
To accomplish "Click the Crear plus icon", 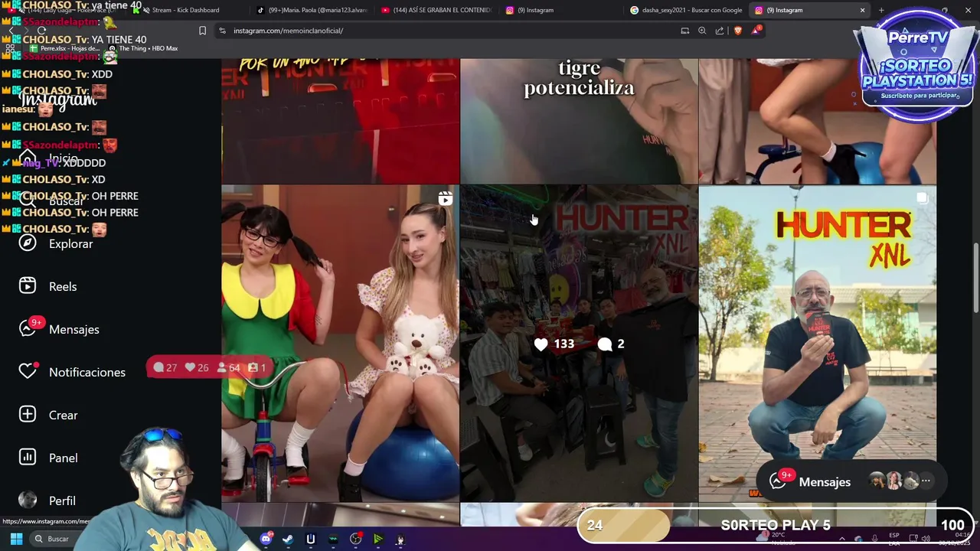I will [28, 414].
